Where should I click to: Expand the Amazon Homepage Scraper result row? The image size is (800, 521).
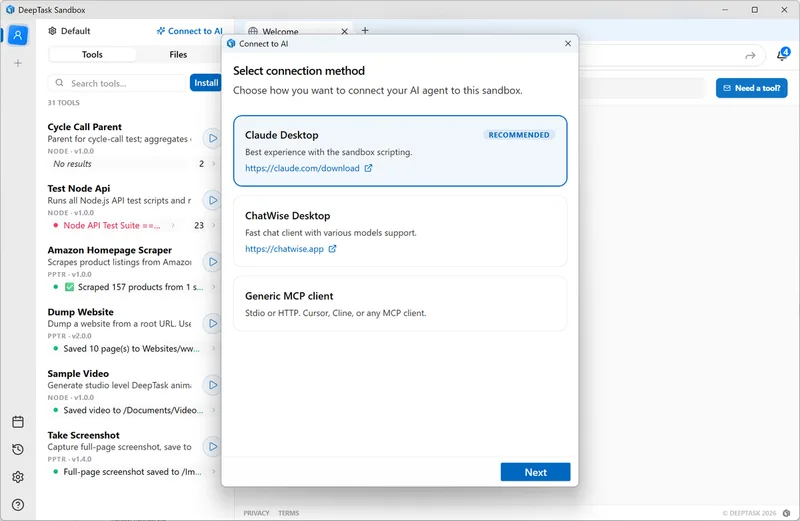pos(213,287)
